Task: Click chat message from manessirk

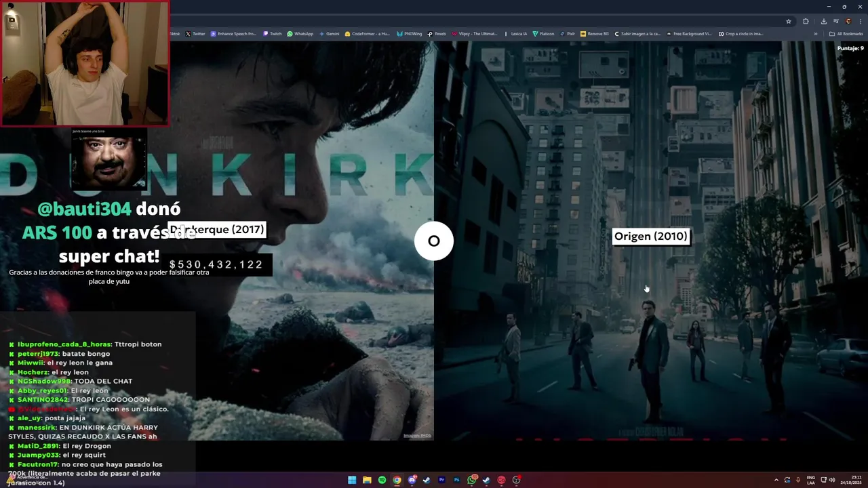Action: click(83, 432)
